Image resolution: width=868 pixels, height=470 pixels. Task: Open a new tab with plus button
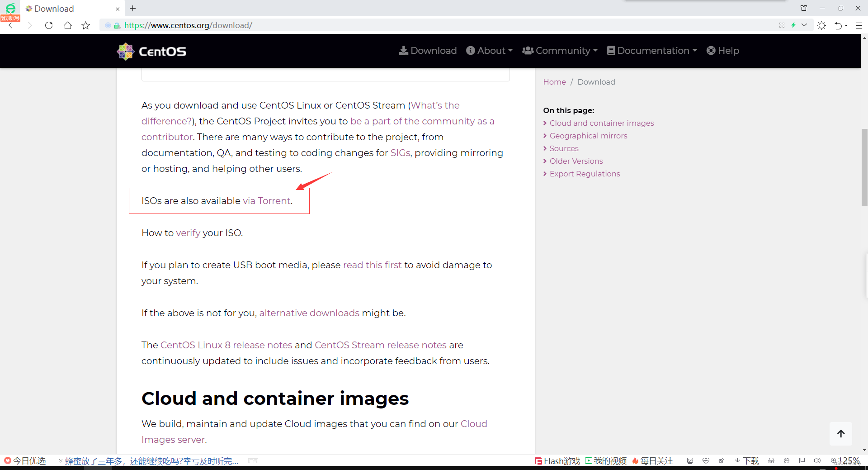coord(132,8)
